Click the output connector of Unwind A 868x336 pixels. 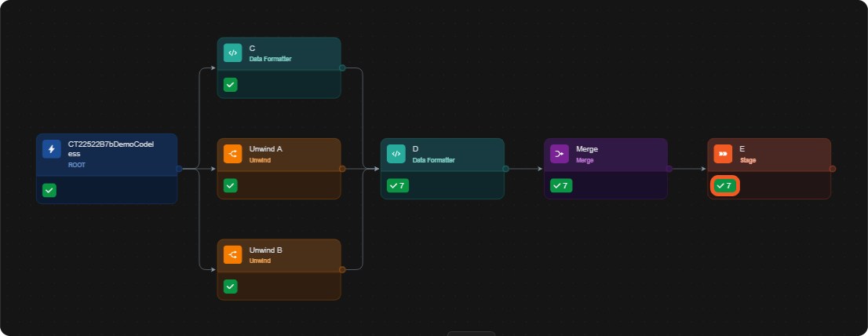click(x=342, y=169)
